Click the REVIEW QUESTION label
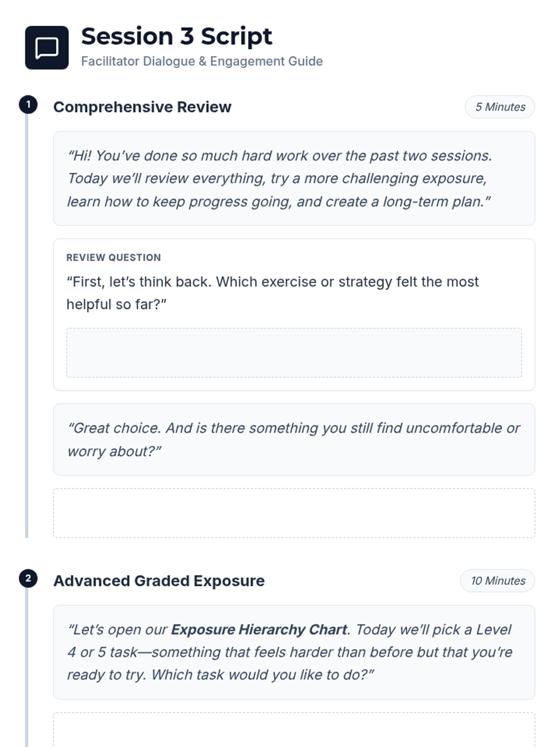This screenshot has height=747, width=560. 113,257
